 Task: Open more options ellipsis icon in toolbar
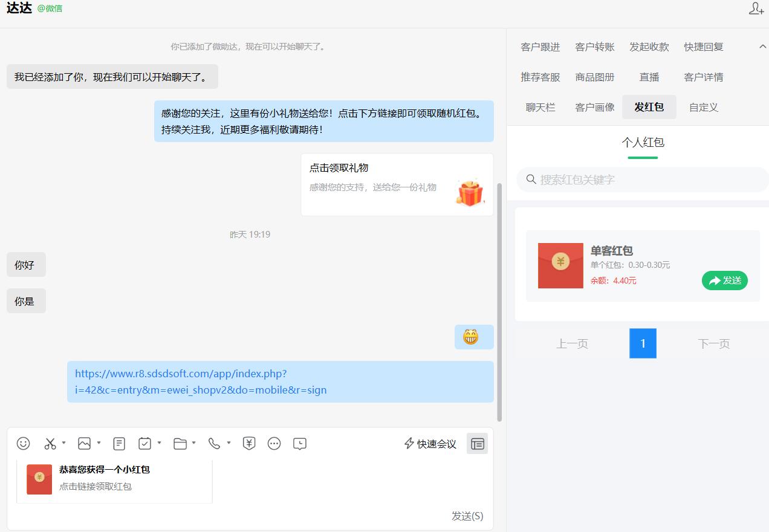pyautogui.click(x=274, y=444)
